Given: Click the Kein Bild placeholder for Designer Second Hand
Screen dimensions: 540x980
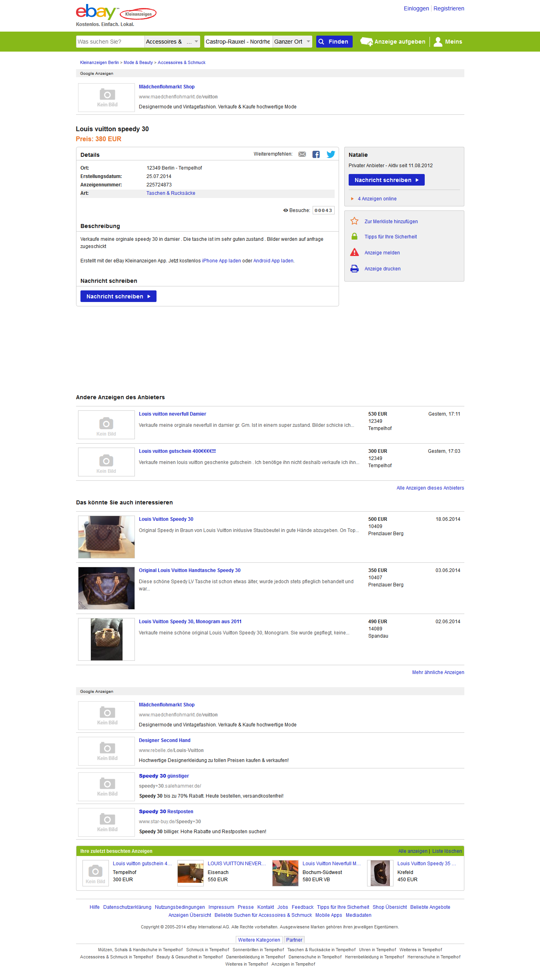Looking at the screenshot, I should [106, 751].
